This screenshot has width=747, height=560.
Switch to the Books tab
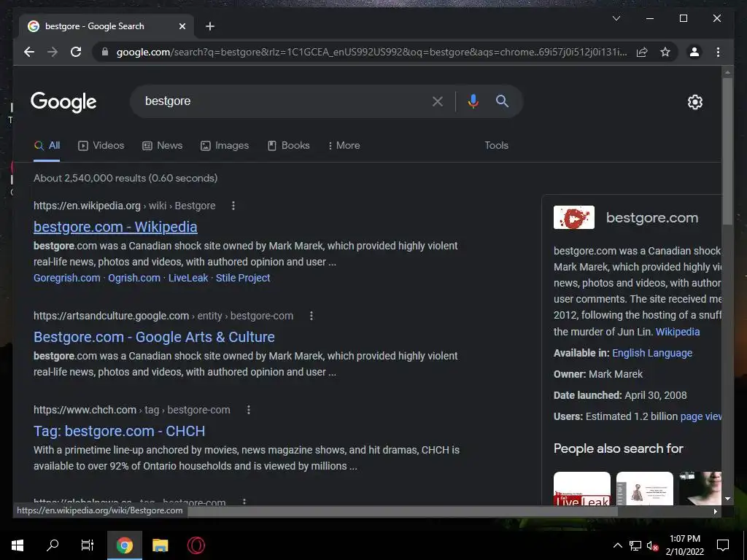tap(288, 146)
